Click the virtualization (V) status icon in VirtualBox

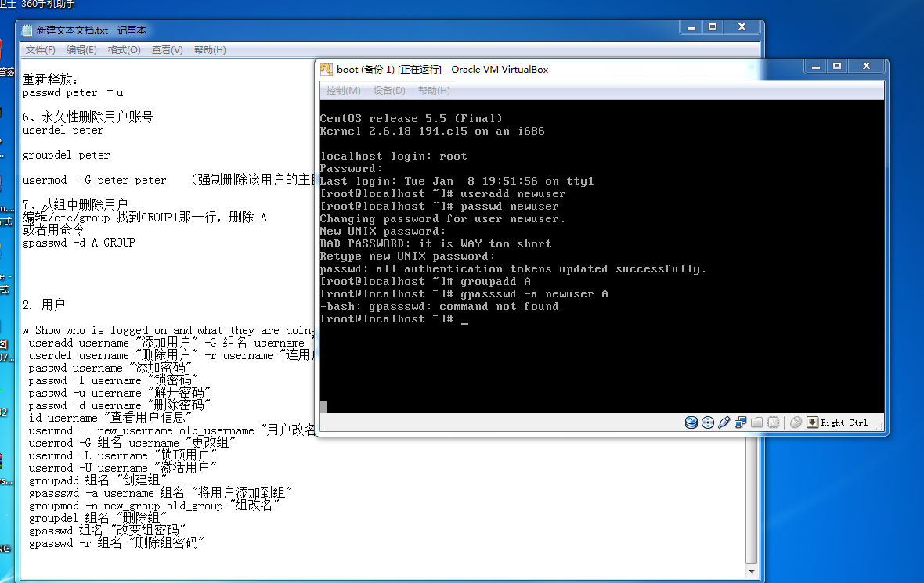(774, 423)
